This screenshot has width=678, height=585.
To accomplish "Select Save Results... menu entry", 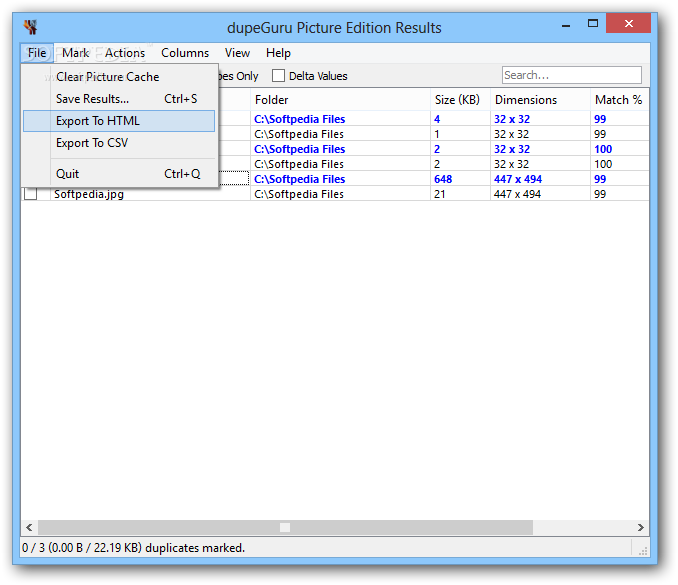I will (119, 99).
